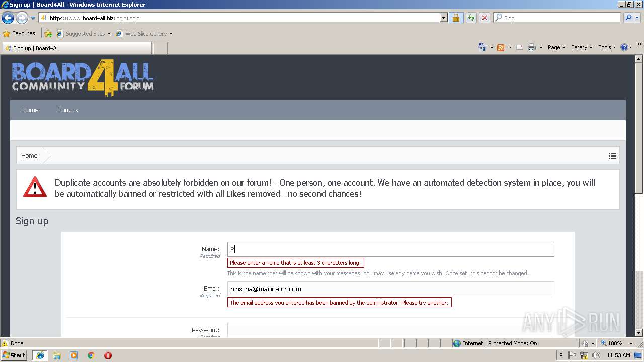Click the Action Center flag tray icon
The image size is (644, 362).
[572, 355]
